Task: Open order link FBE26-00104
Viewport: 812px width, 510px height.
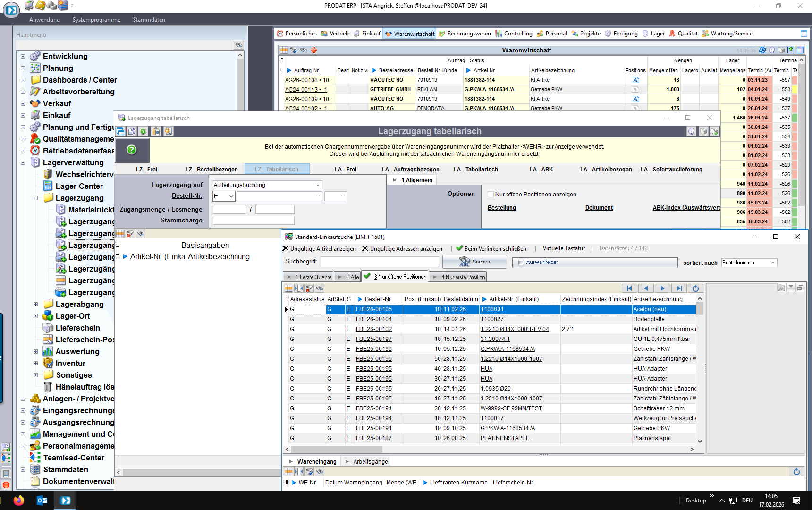Action: coord(373,319)
